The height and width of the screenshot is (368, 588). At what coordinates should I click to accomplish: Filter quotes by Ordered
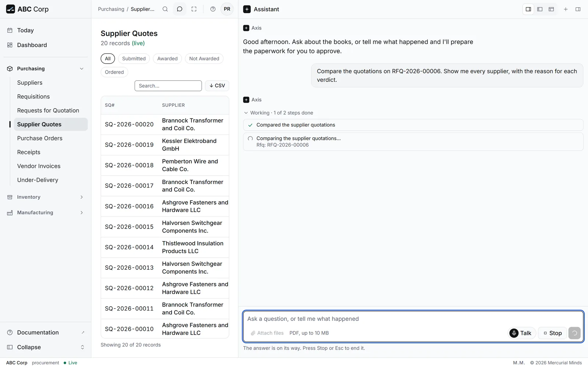(114, 72)
